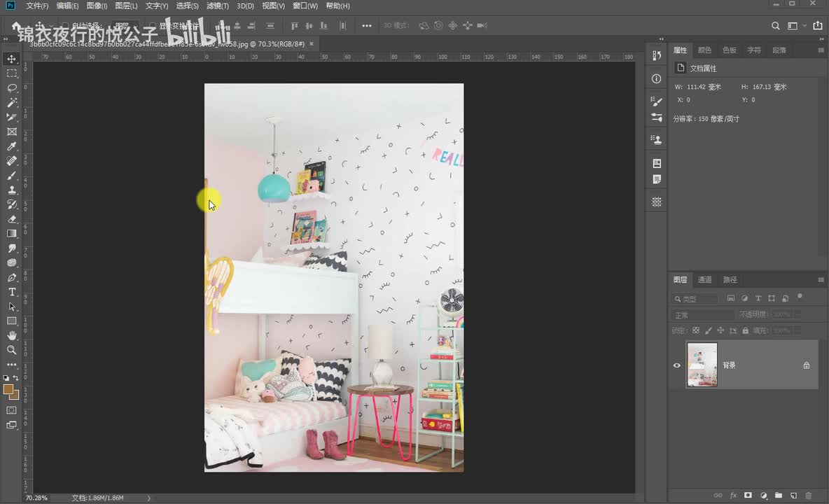Select the Eraser tool
Image resolution: width=829 pixels, height=504 pixels.
[x=12, y=218]
